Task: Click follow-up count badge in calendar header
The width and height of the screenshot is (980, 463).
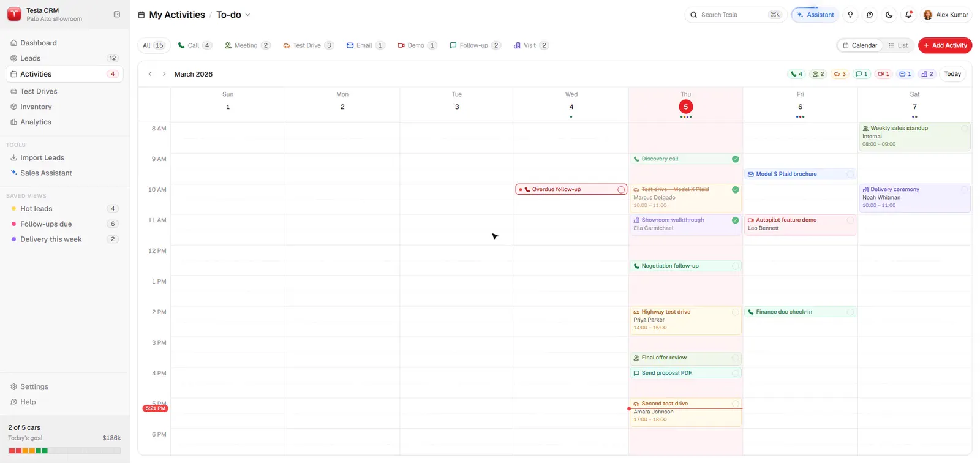Action: point(862,74)
